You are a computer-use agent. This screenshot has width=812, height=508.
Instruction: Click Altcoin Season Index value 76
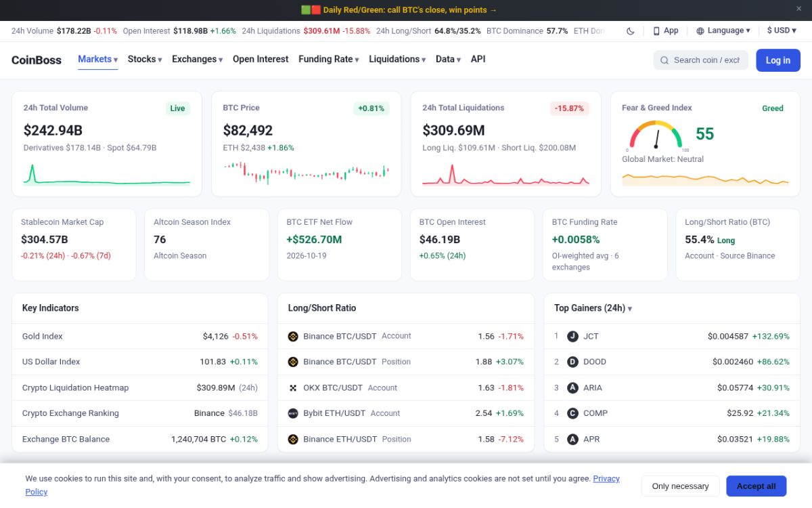pos(160,239)
